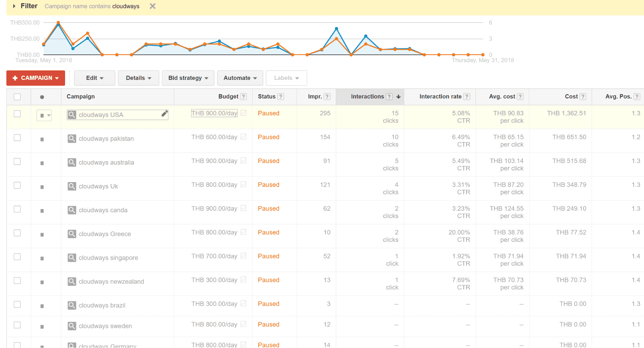Viewport: 644px width, 348px height.
Task: Select the cloudways pakistan row checkbox
Action: point(17,138)
